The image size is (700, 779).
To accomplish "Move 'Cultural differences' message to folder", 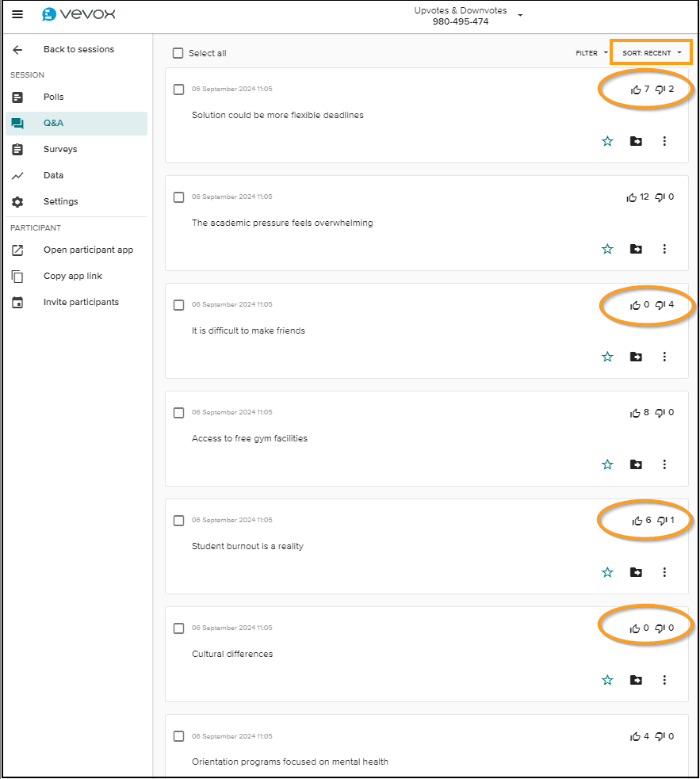I will click(x=636, y=680).
